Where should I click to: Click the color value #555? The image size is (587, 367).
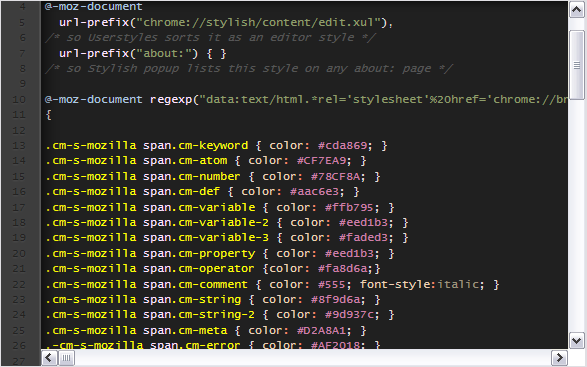pyautogui.click(x=332, y=284)
